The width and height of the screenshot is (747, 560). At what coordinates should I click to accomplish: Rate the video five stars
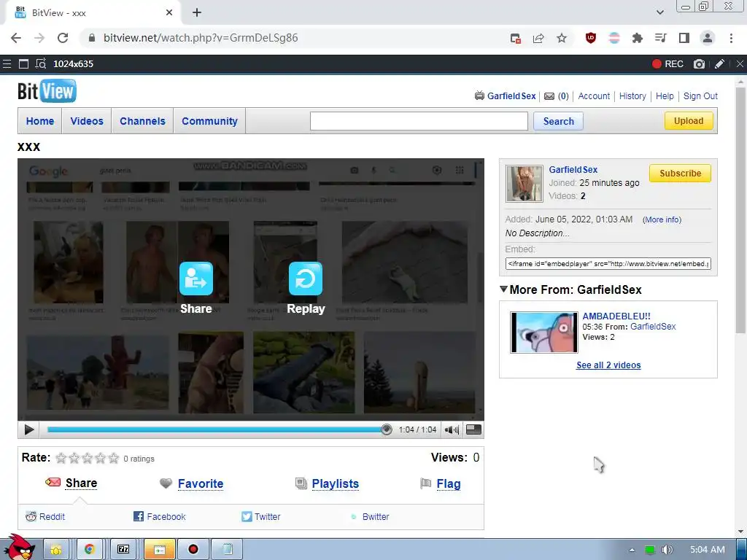(x=113, y=458)
